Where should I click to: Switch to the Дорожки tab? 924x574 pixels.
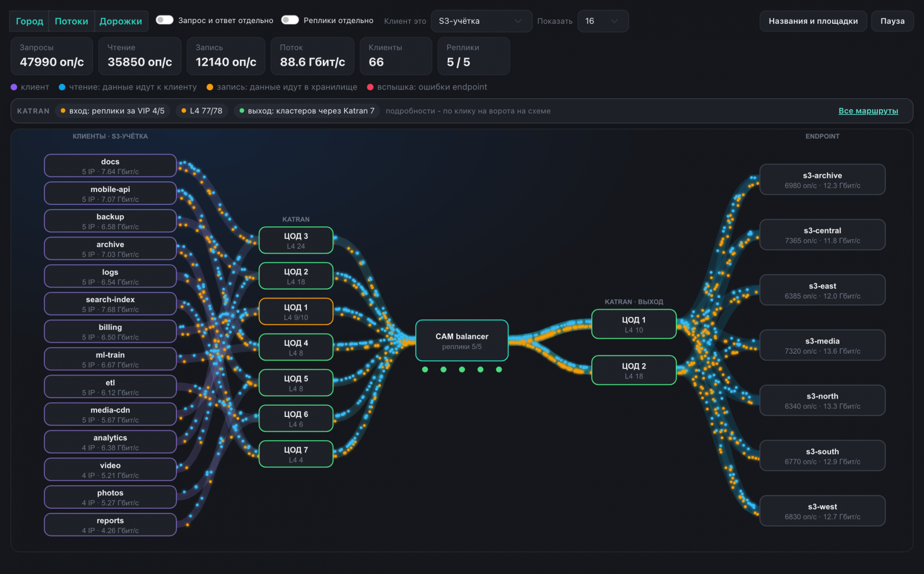121,21
